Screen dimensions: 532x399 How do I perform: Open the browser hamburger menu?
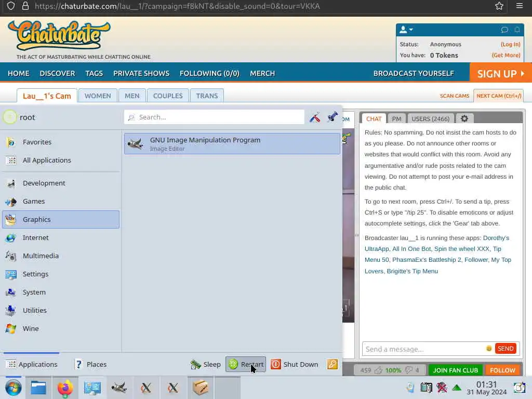point(520,6)
